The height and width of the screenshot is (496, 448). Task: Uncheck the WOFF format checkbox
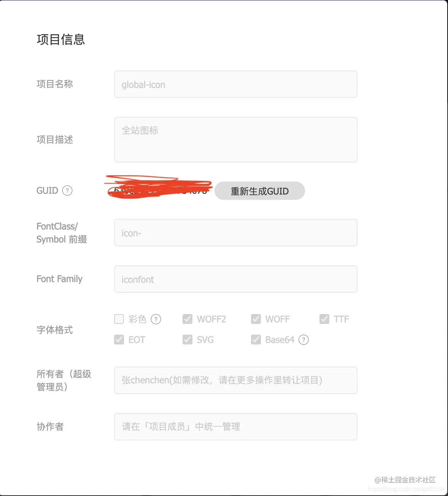(256, 319)
